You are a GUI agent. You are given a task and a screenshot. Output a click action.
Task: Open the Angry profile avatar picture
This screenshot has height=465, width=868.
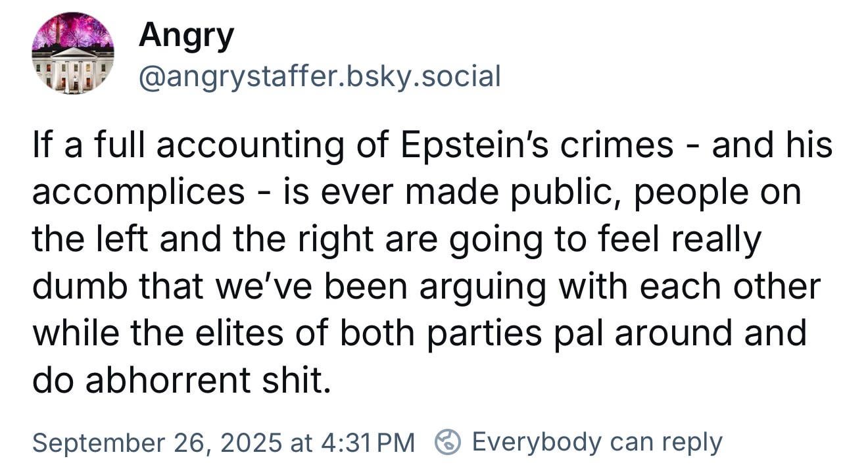(x=72, y=53)
